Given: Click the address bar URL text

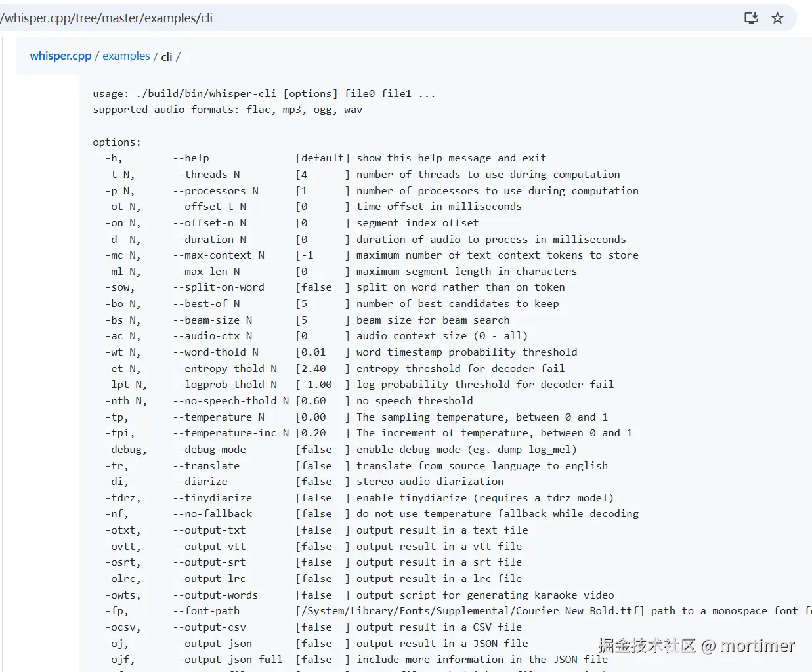Looking at the screenshot, I should pos(106,18).
